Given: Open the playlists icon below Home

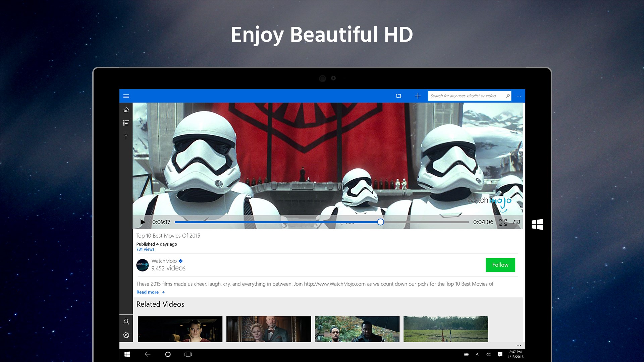Looking at the screenshot, I should pyautogui.click(x=126, y=123).
